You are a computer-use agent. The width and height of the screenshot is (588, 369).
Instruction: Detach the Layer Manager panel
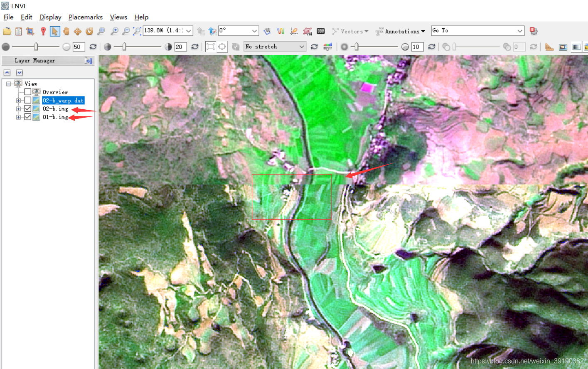coord(89,61)
